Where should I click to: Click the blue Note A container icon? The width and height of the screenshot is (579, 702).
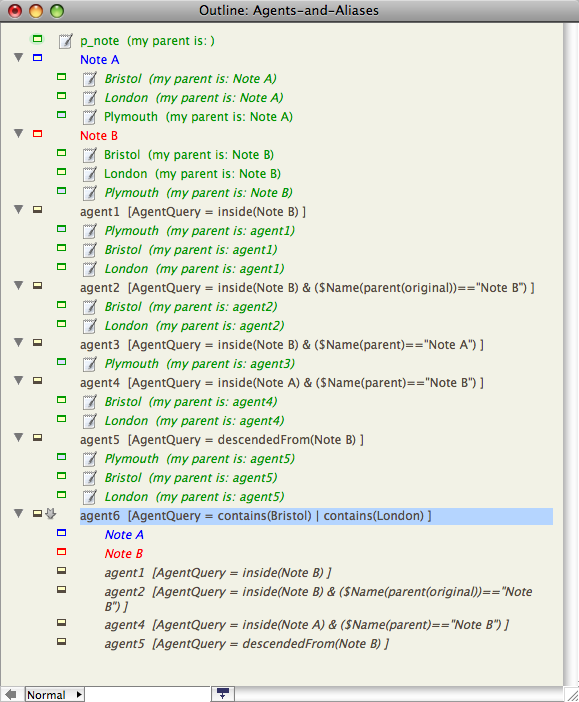tap(38, 58)
